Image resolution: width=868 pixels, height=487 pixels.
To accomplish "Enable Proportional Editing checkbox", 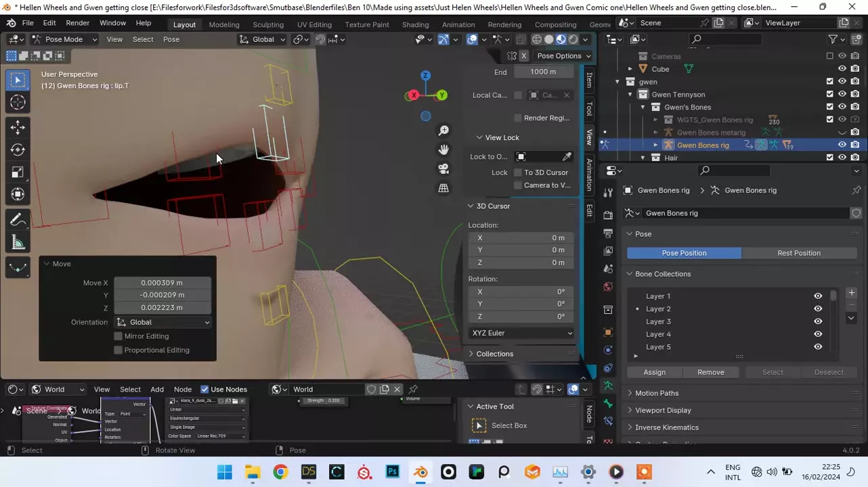I will [x=118, y=350].
